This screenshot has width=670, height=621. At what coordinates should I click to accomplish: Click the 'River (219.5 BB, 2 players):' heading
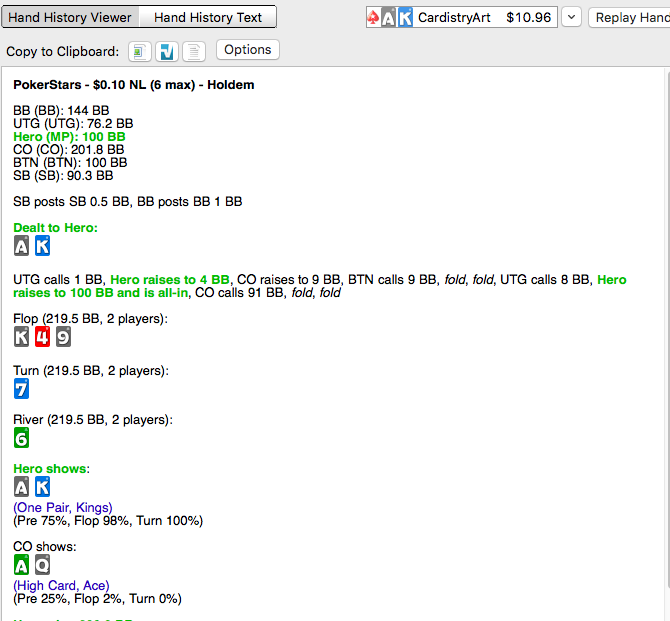pyautogui.click(x=93, y=420)
